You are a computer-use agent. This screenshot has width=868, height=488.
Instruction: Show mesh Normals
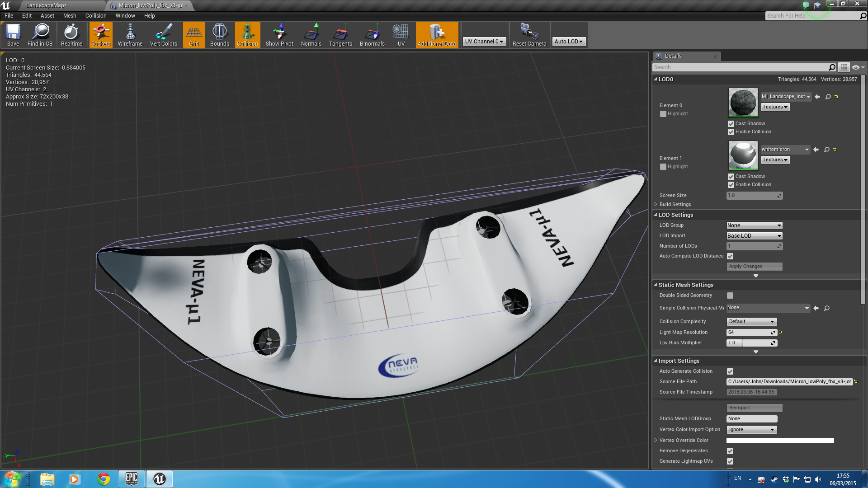point(311,35)
